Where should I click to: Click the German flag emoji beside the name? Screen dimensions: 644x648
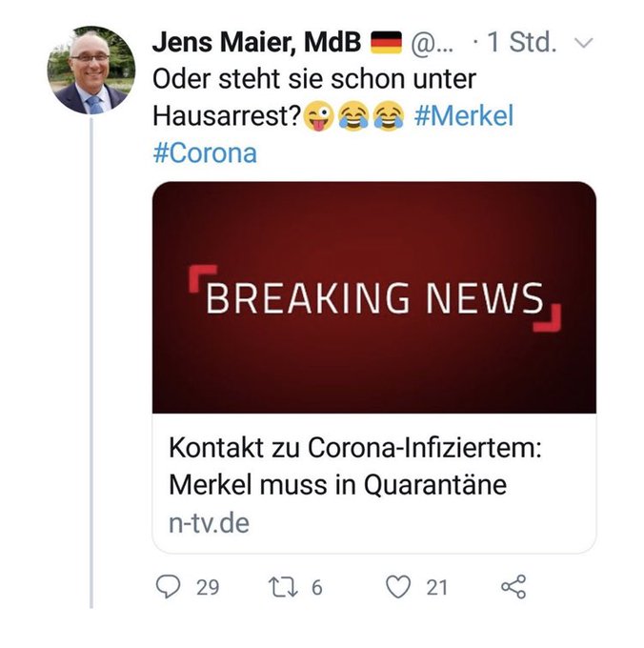pos(386,43)
